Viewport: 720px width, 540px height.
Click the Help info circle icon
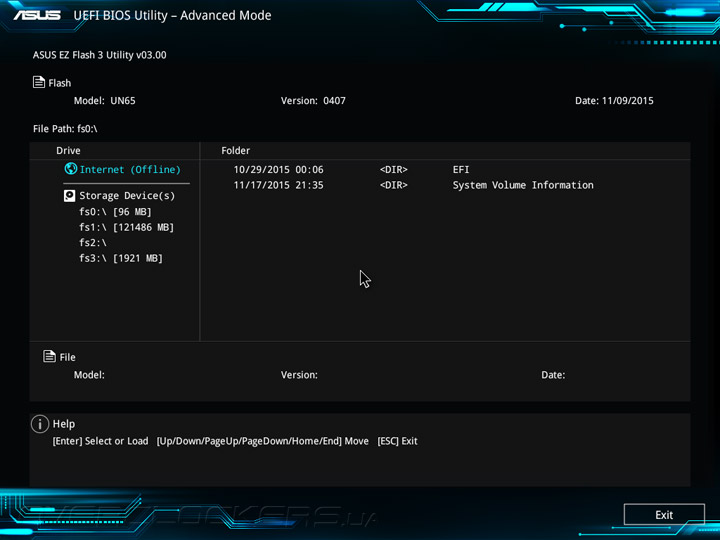(x=40, y=424)
